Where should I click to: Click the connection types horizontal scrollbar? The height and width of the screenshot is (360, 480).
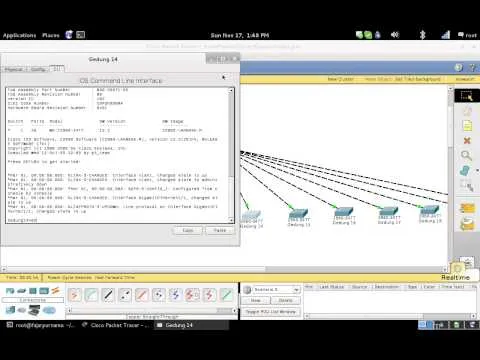tap(153, 311)
